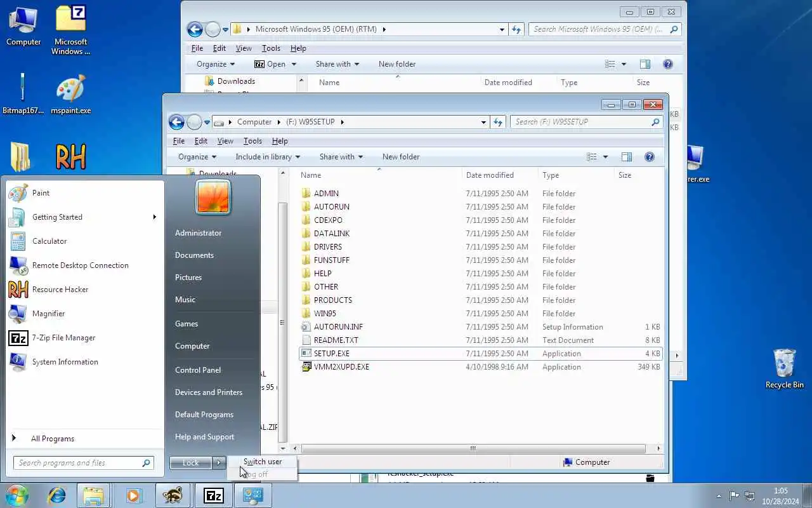Image resolution: width=812 pixels, height=508 pixels.
Task: Click the Lock button
Action: (191, 463)
